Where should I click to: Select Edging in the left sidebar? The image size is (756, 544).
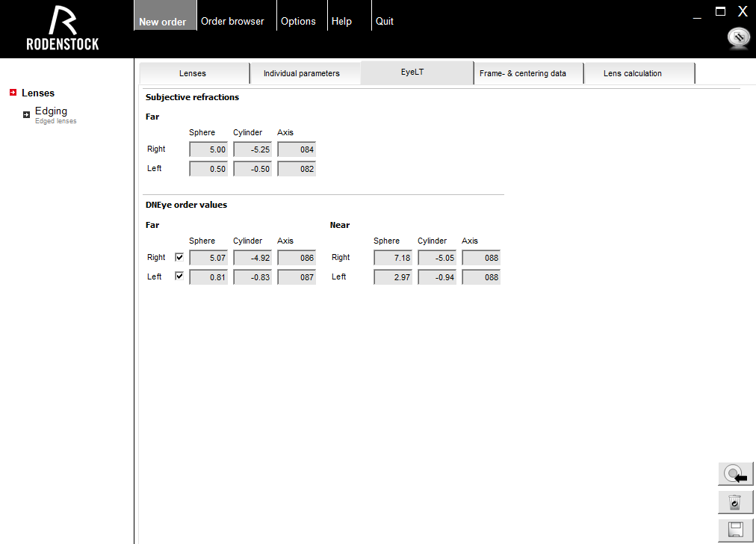coord(51,111)
